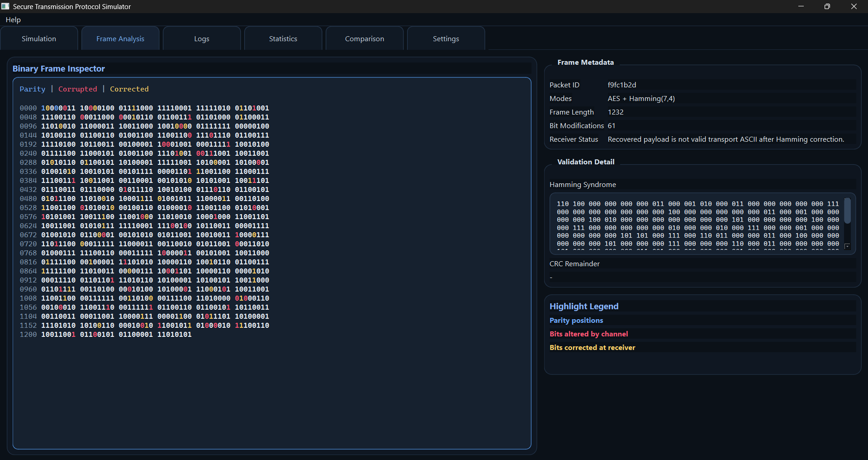Click the Receiver Status message text
868x460 pixels.
click(x=726, y=139)
